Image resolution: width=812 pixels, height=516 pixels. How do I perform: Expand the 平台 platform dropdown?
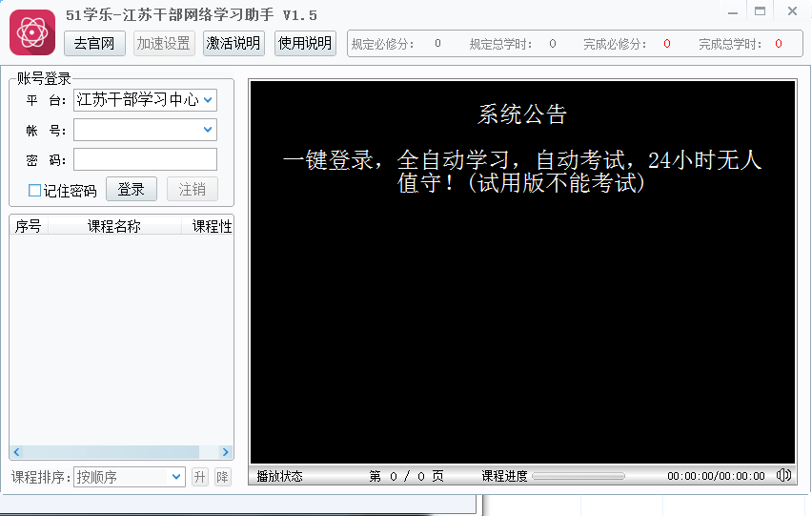click(x=208, y=100)
